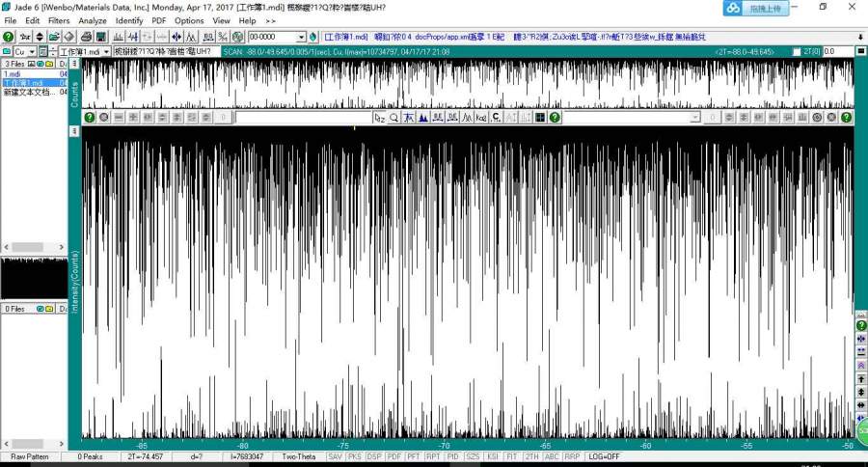Click the green help icon after the grid icon
This screenshot has height=467, width=868.
(555, 118)
